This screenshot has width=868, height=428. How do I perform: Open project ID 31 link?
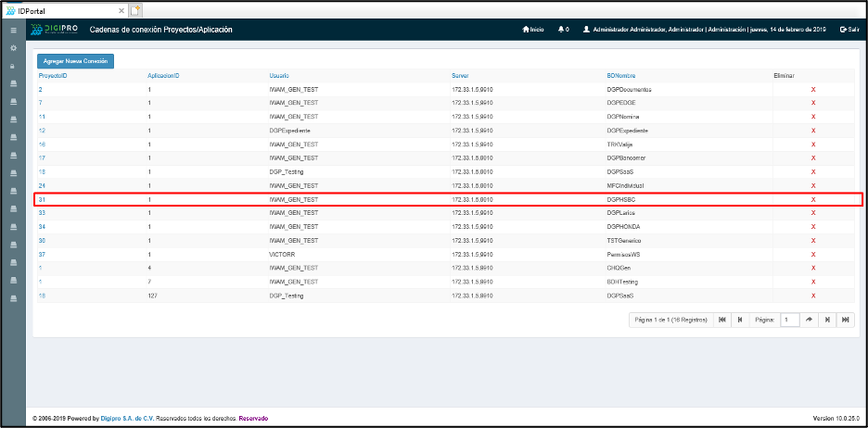click(42, 199)
